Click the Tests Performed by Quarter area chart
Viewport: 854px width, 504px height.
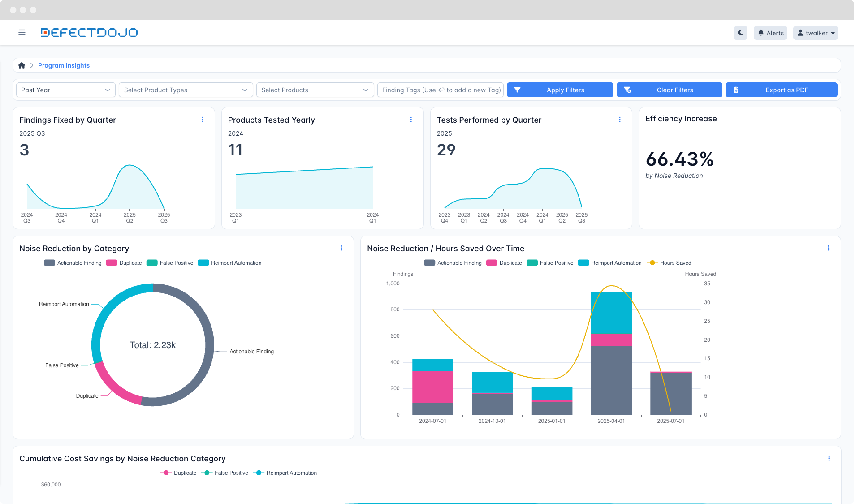513,188
